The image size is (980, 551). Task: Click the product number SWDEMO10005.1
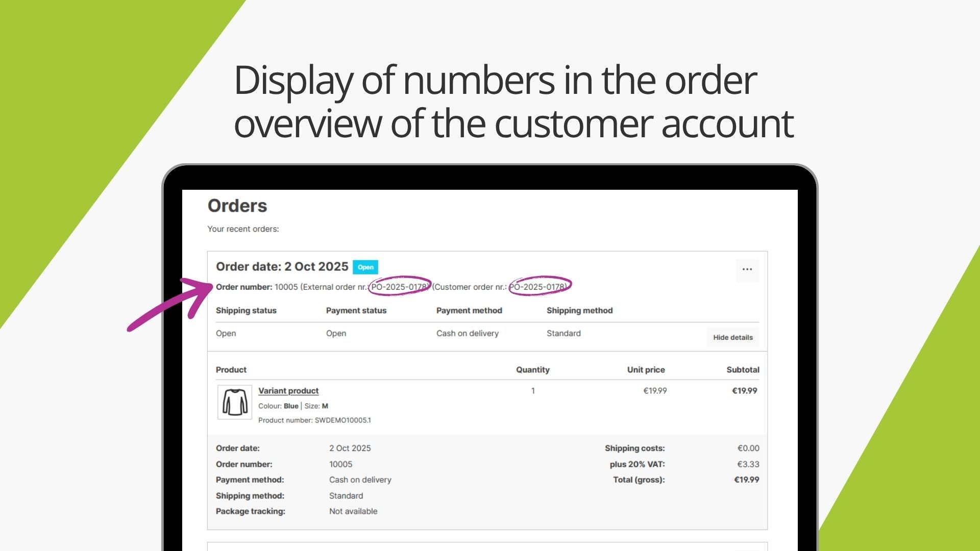(x=342, y=420)
